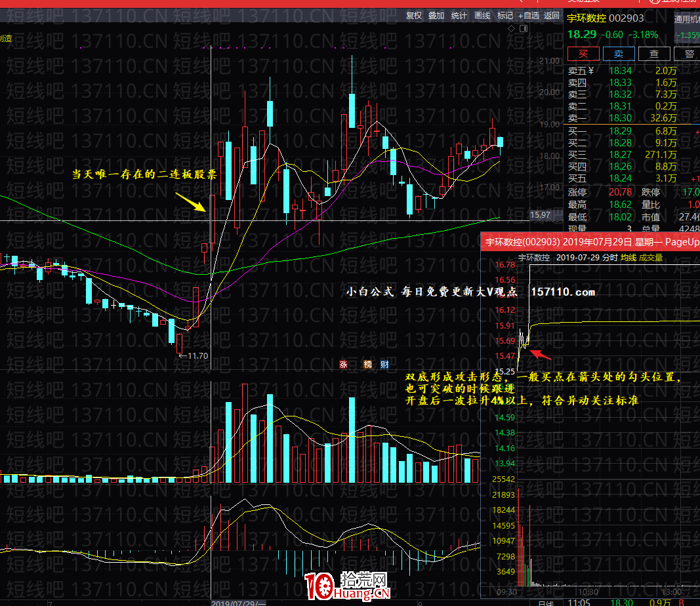This screenshot has height=606, width=700.
Task: Click the 返回 back button
Action: point(552,16)
